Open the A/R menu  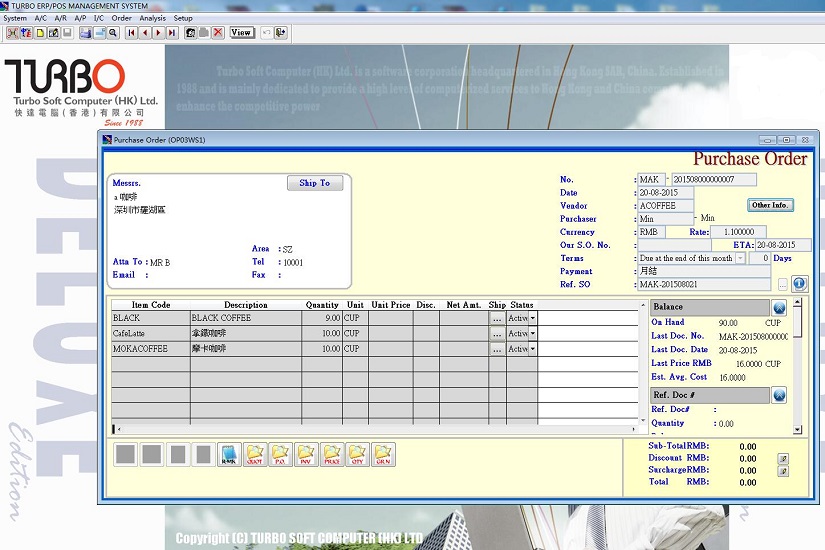[61, 18]
